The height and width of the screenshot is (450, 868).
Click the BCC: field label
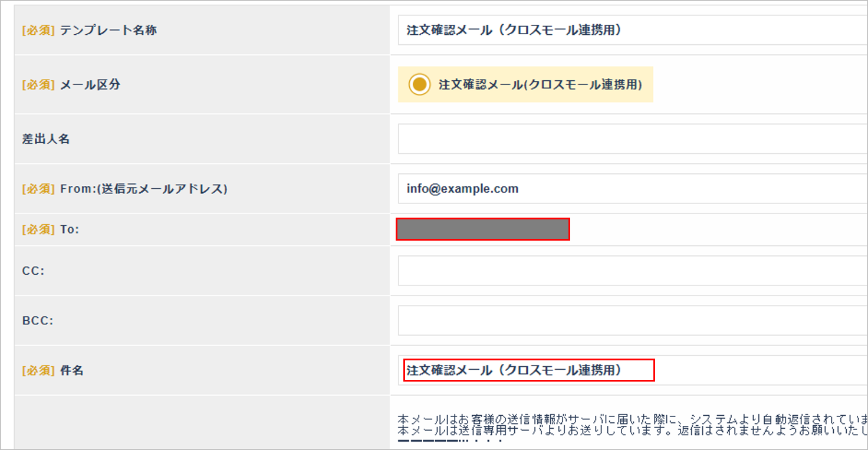(x=38, y=320)
